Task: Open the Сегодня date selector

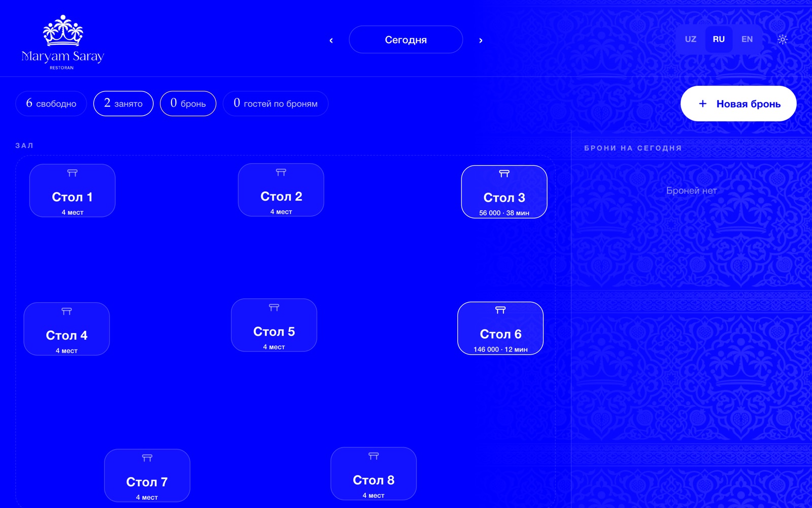Action: pos(406,40)
